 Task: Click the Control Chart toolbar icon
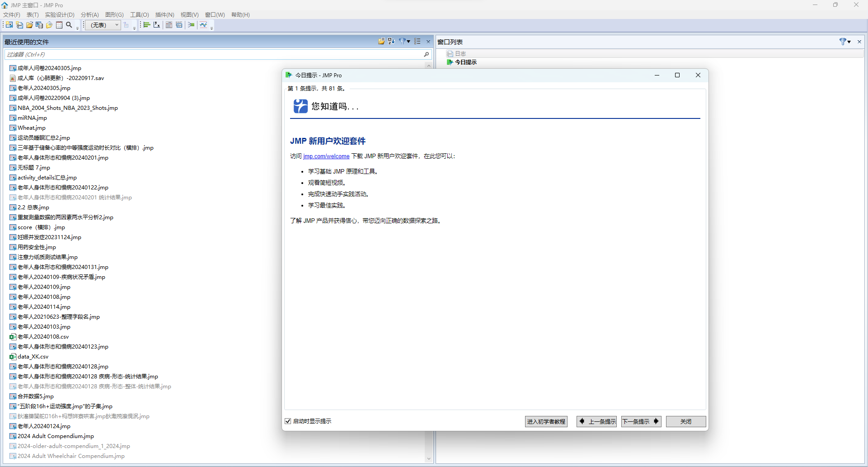click(204, 25)
